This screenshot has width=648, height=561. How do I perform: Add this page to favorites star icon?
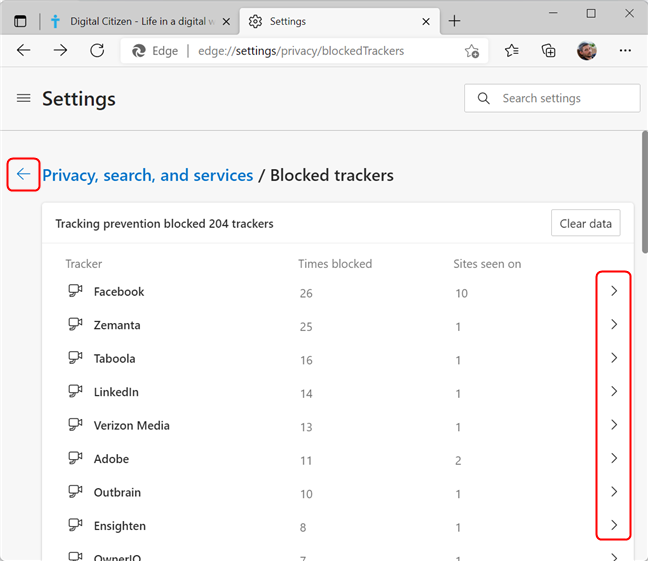pos(472,51)
